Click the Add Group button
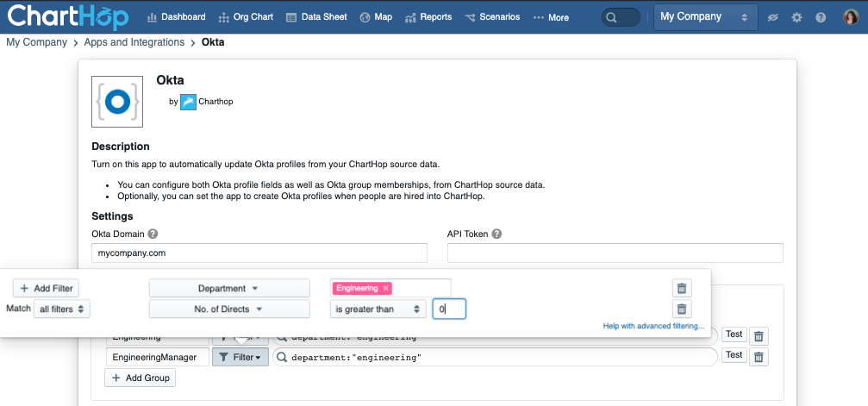 pyautogui.click(x=141, y=378)
